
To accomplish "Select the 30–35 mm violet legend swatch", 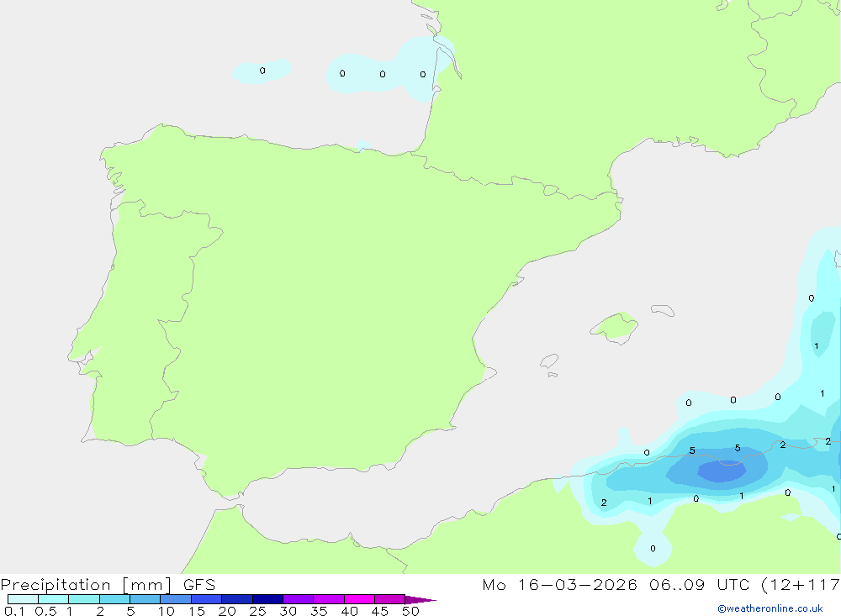I will pyautogui.click(x=298, y=599).
